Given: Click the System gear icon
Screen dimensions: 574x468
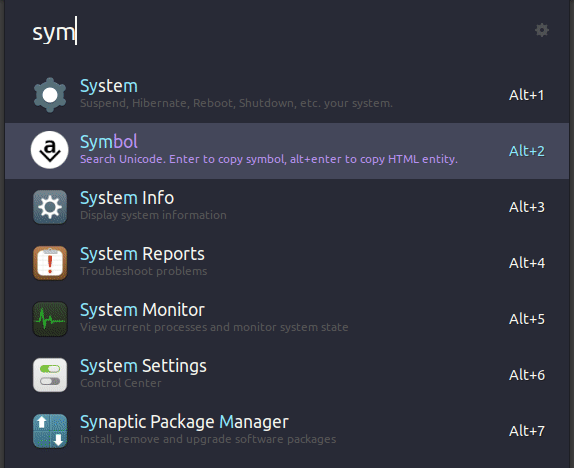Looking at the screenshot, I should pyautogui.click(x=50, y=95).
